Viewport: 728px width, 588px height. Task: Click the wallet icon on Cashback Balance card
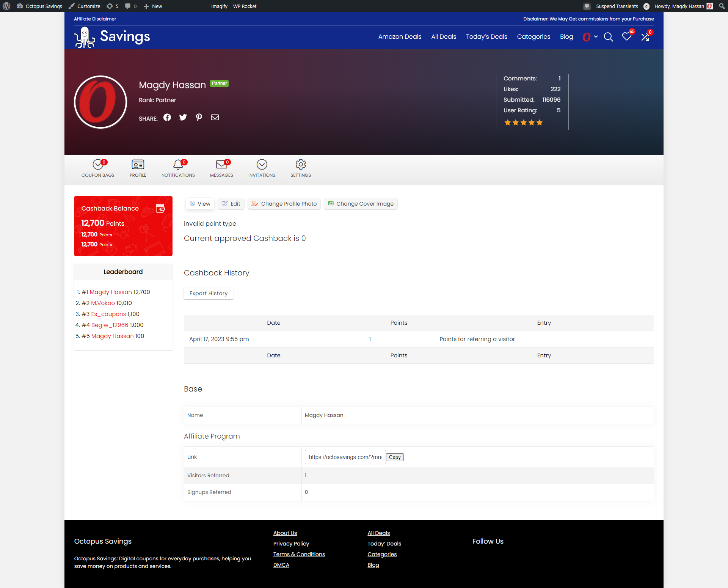click(160, 208)
